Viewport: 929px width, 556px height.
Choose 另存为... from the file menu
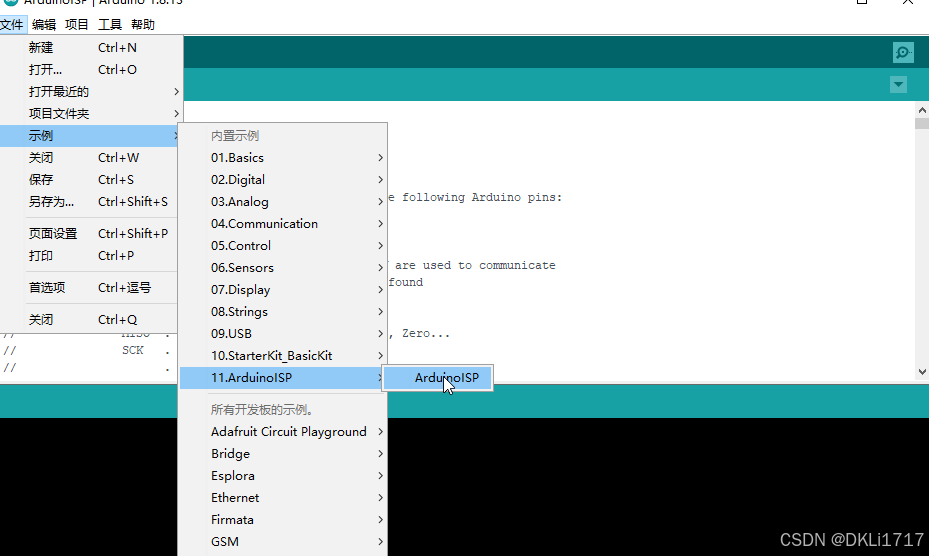click(90, 202)
